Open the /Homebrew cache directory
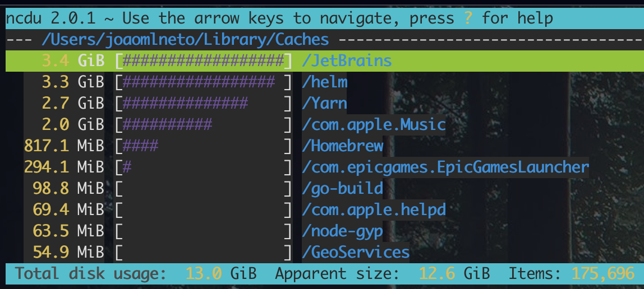644x289 pixels. tap(343, 146)
